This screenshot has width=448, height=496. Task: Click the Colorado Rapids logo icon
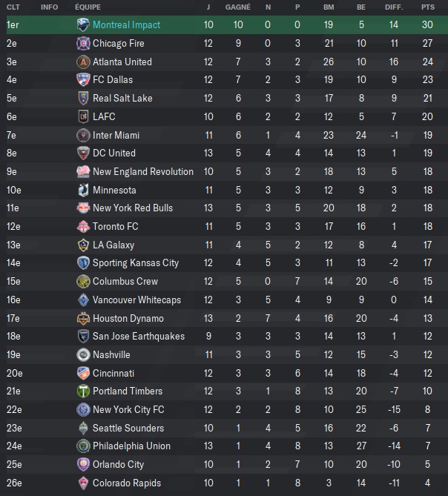click(83, 483)
